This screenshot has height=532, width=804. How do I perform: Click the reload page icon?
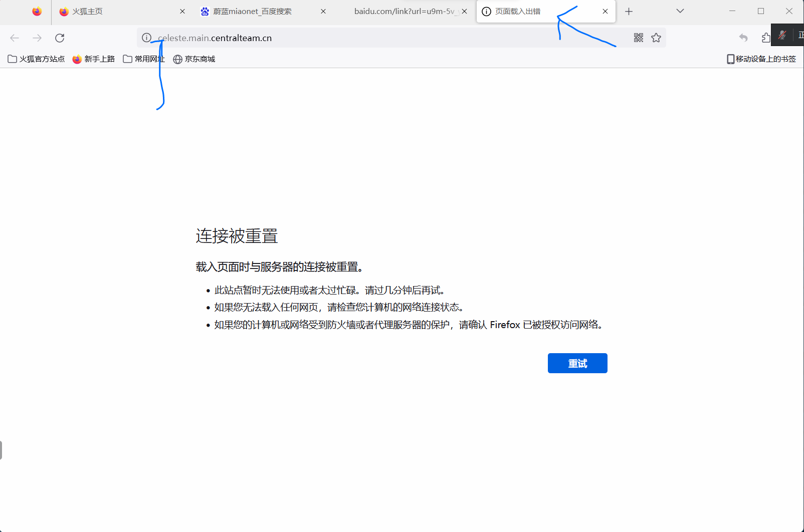[60, 38]
